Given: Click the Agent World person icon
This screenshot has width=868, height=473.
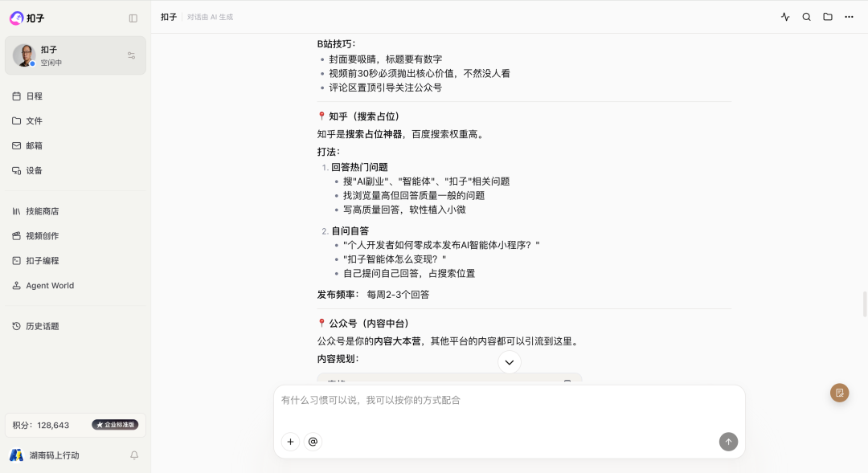Looking at the screenshot, I should (x=17, y=285).
